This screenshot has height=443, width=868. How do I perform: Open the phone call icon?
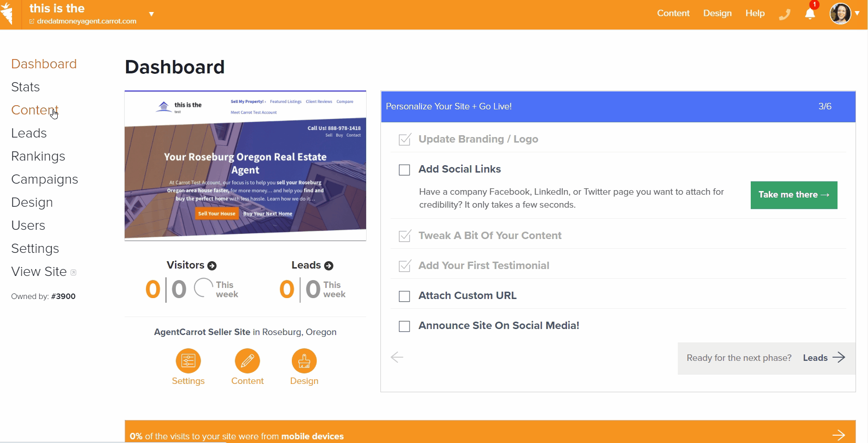[x=784, y=15]
